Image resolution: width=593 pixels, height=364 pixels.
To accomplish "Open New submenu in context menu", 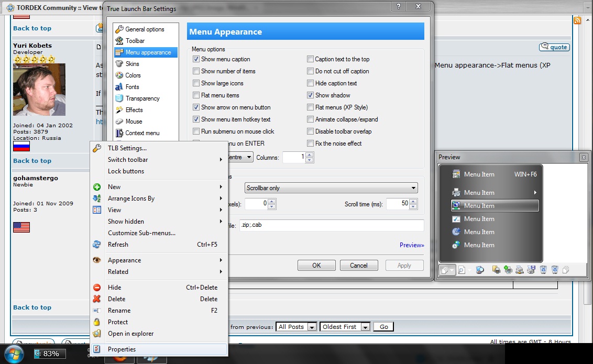I will pyautogui.click(x=159, y=187).
